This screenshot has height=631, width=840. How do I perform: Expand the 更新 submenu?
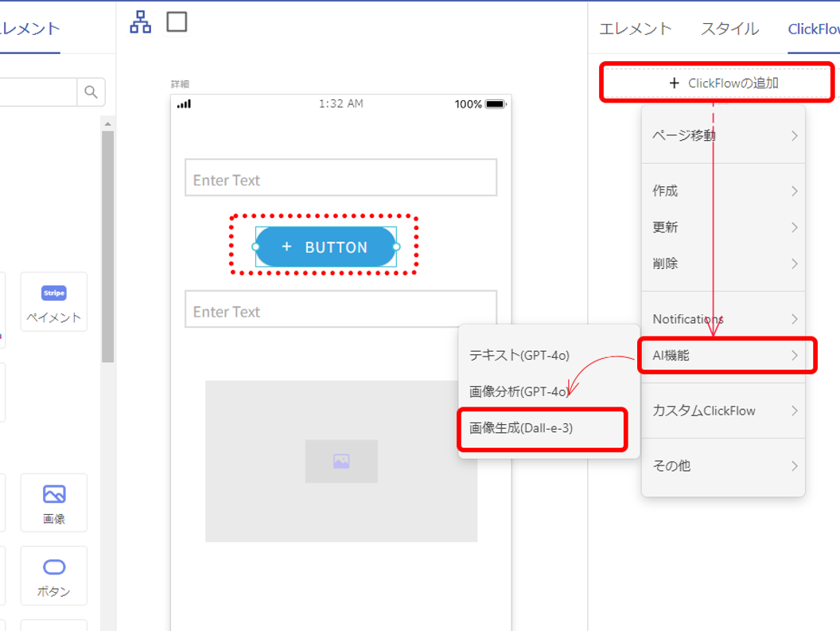(x=723, y=228)
